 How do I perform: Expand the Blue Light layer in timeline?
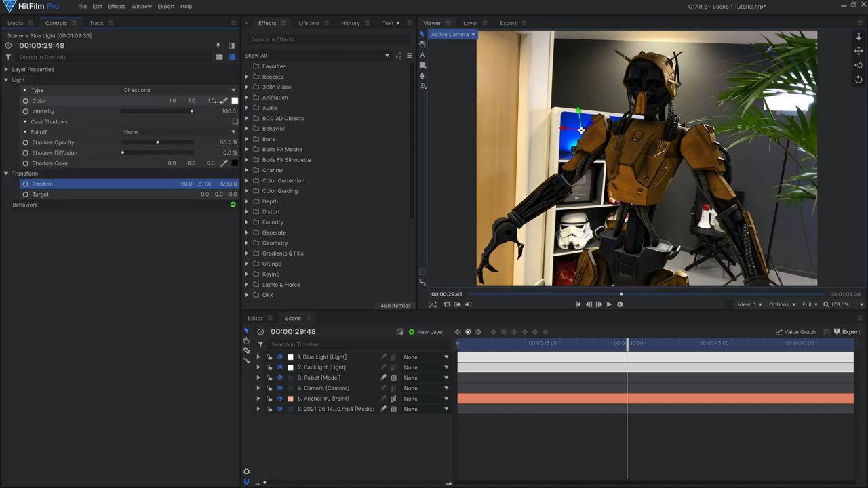(x=258, y=357)
